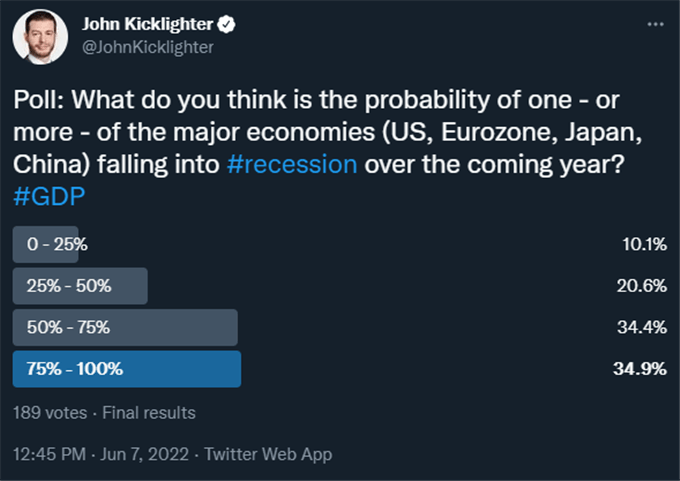The image size is (680, 481).
Task: Open John Kicklighter's profile picture
Action: 40,37
